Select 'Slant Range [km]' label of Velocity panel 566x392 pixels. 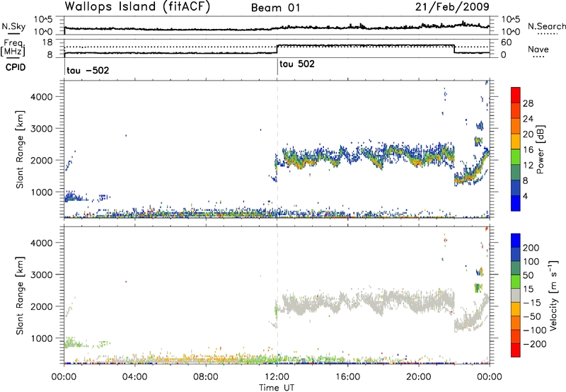(x=20, y=296)
